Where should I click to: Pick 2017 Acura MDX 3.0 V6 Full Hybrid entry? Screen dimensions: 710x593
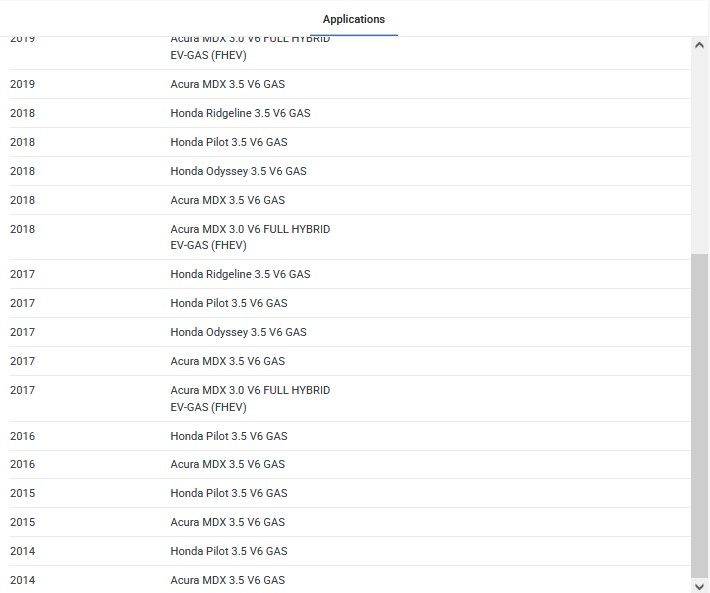pyautogui.click(x=350, y=399)
